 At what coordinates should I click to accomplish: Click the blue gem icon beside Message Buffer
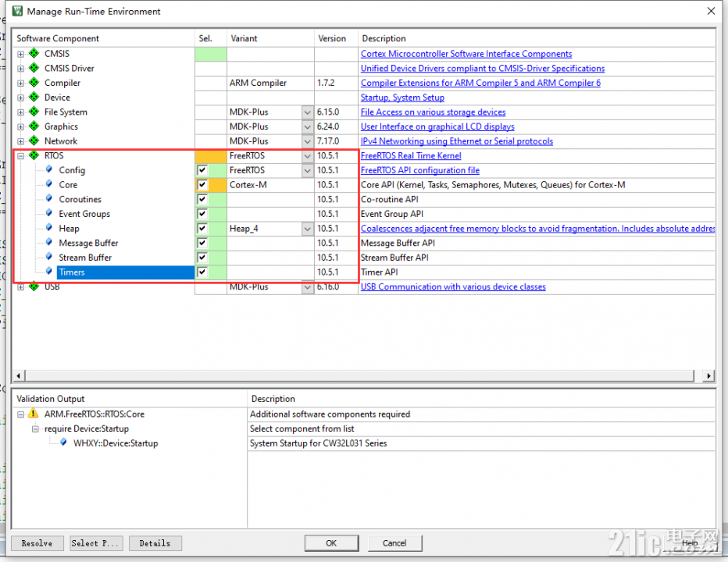tap(48, 242)
